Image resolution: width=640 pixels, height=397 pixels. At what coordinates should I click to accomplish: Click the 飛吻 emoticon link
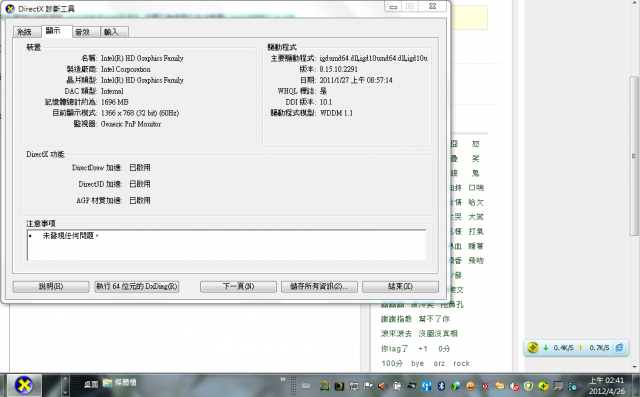pos(476,260)
